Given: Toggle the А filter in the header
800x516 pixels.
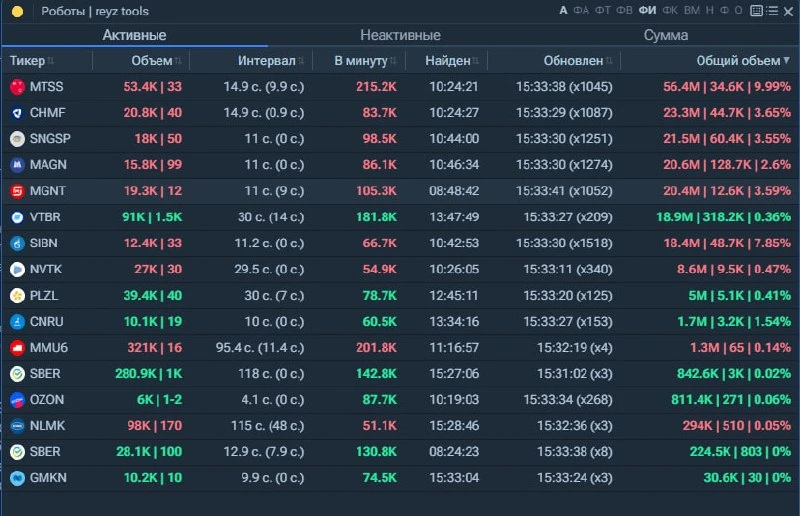Looking at the screenshot, I should tap(563, 11).
